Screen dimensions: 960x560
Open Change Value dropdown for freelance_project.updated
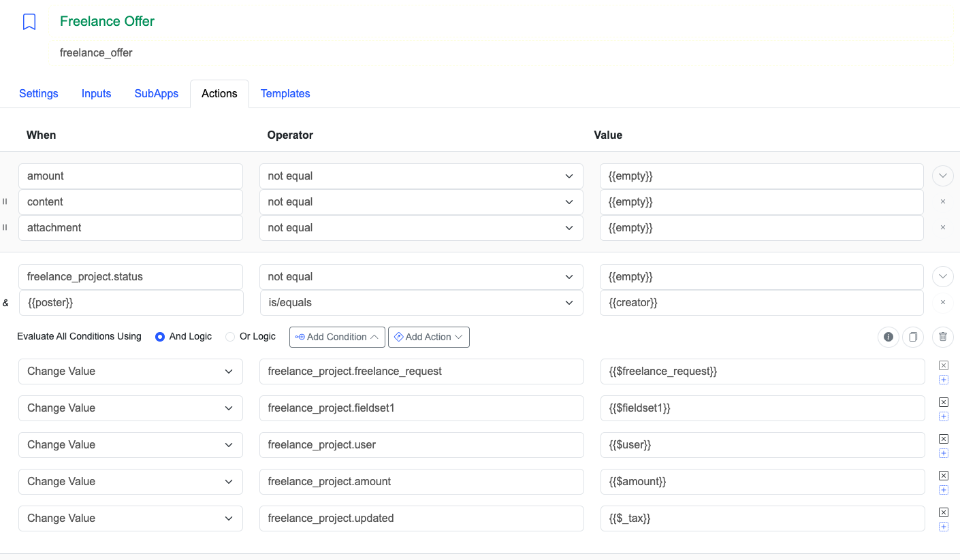click(131, 518)
